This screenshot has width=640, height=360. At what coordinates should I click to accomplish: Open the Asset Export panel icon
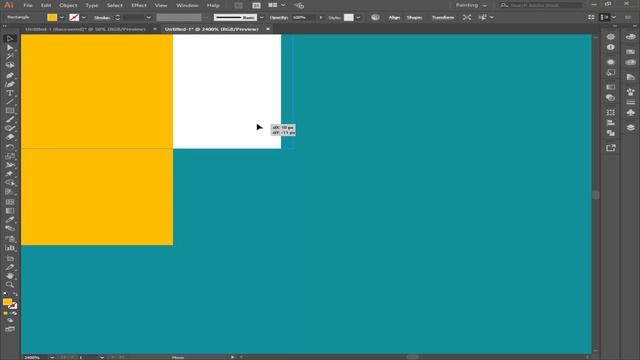point(611,148)
